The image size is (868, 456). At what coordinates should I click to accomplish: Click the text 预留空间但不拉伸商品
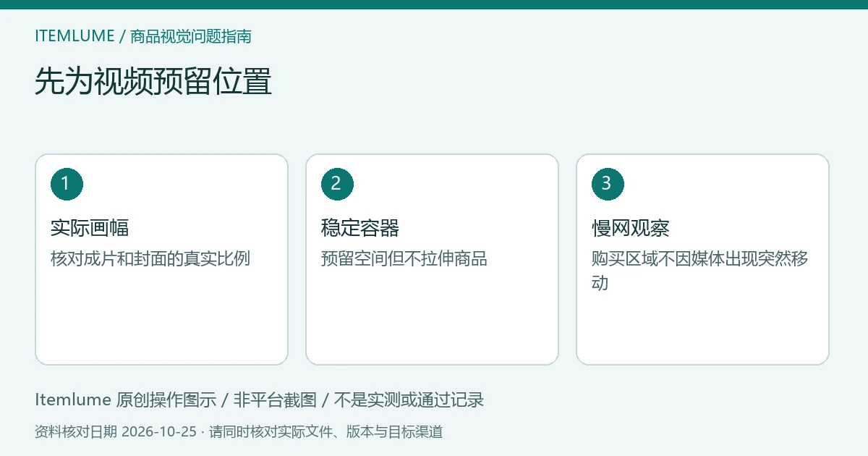[x=404, y=258]
